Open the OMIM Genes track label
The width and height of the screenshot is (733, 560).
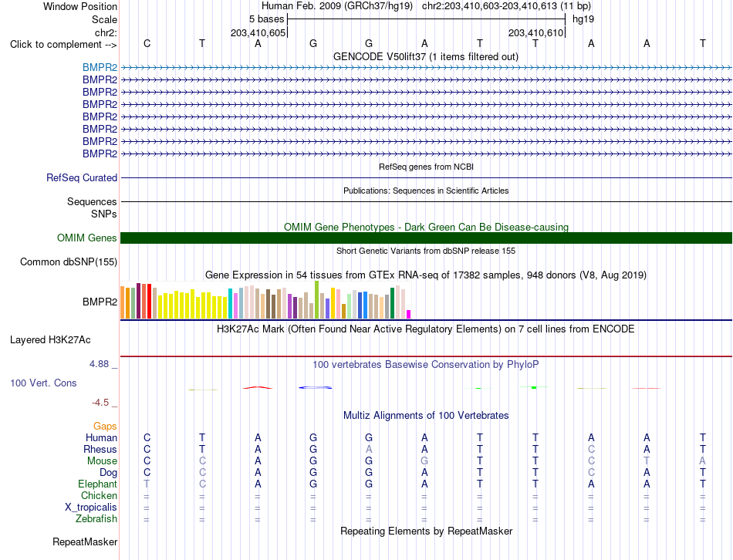(x=87, y=238)
